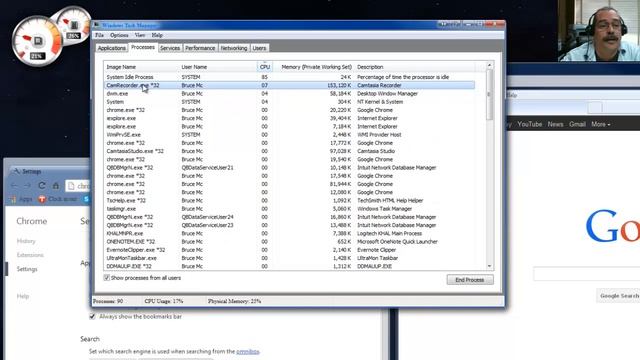This screenshot has width=640, height=360.
Task: Switch to the Performance tab
Action: tap(200, 48)
